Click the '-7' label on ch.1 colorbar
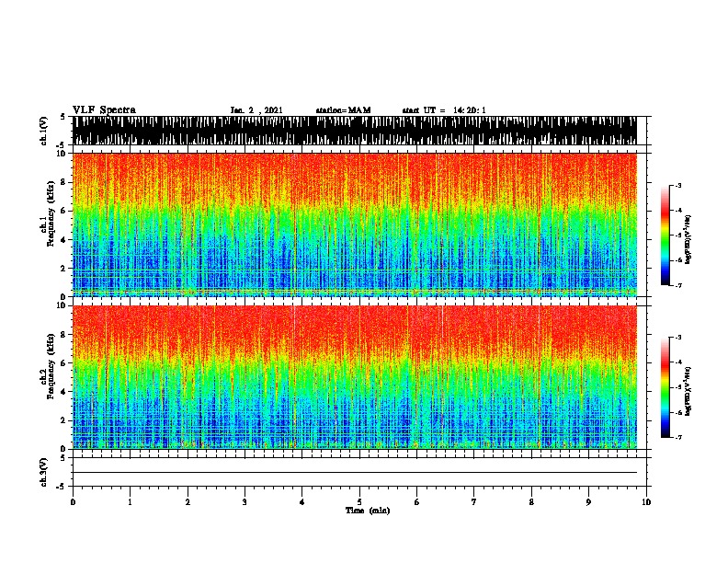The width and height of the screenshot is (728, 563). (677, 285)
